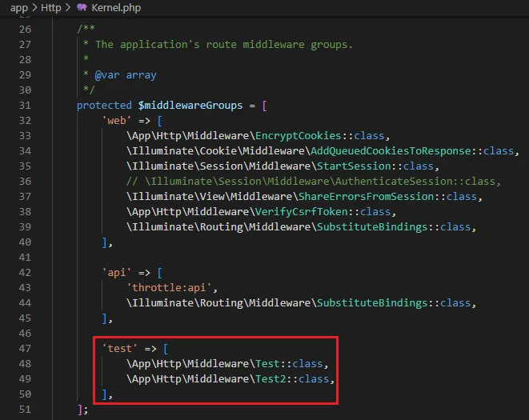This screenshot has height=420, width=529.
Task: Click the PHP elephant file icon in breadcrumb
Action: [82, 7]
